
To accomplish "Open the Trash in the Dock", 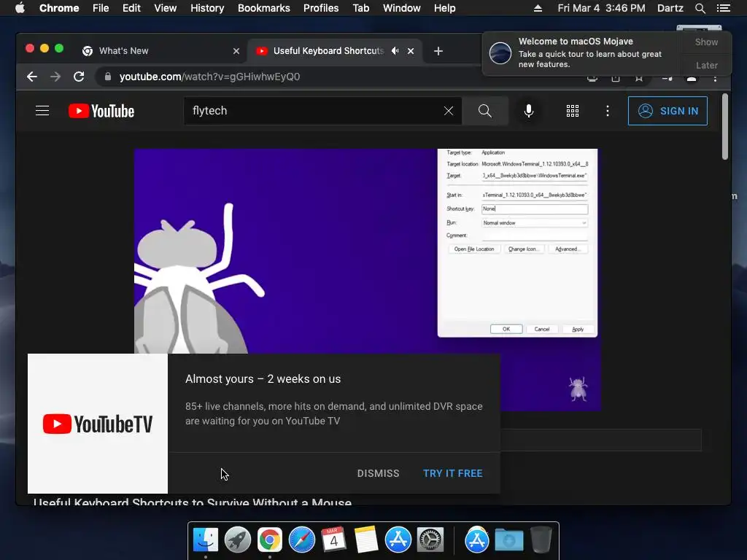I will pyautogui.click(x=541, y=540).
